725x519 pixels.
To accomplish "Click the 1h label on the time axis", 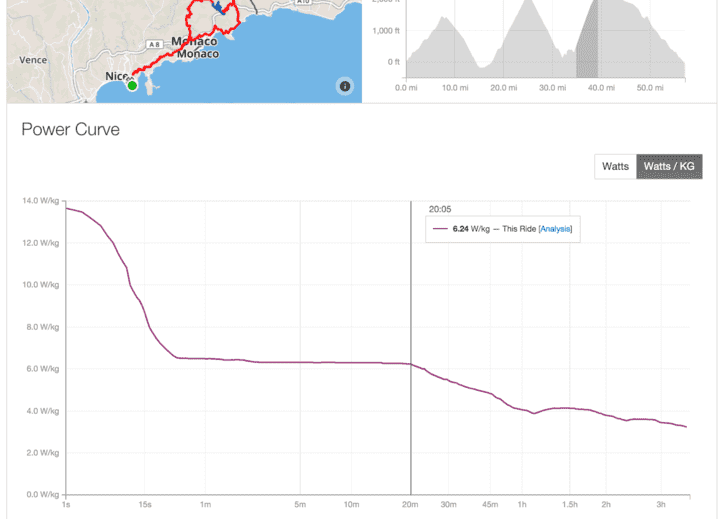I will pyautogui.click(x=521, y=504).
